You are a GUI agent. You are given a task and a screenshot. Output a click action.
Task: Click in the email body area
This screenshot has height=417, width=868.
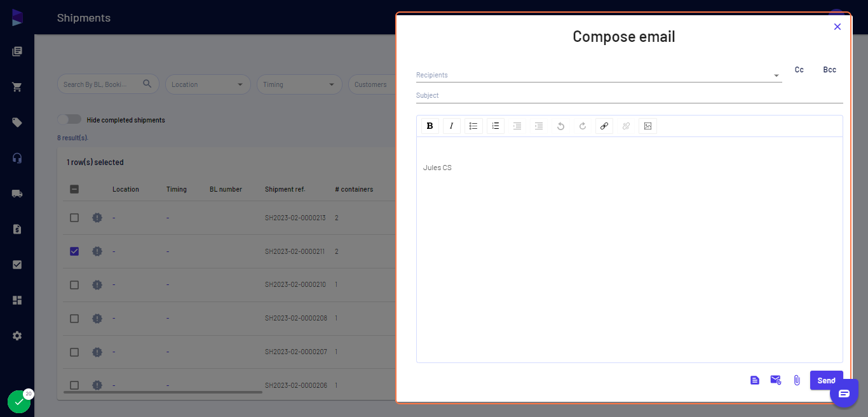click(x=630, y=249)
